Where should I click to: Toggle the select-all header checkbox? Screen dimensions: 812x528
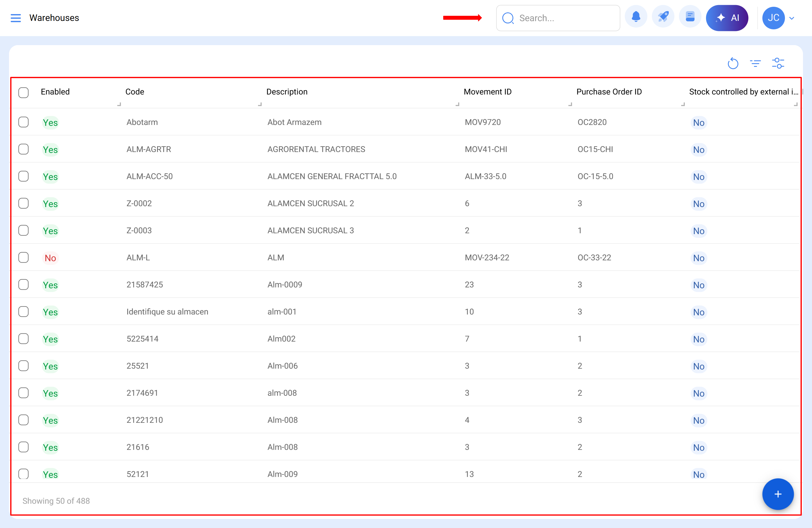[x=23, y=92]
